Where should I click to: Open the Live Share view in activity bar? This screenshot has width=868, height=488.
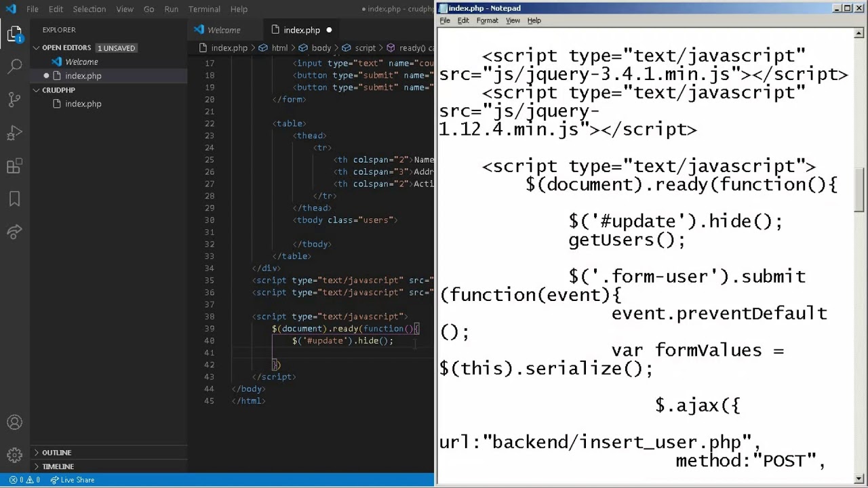(x=15, y=232)
